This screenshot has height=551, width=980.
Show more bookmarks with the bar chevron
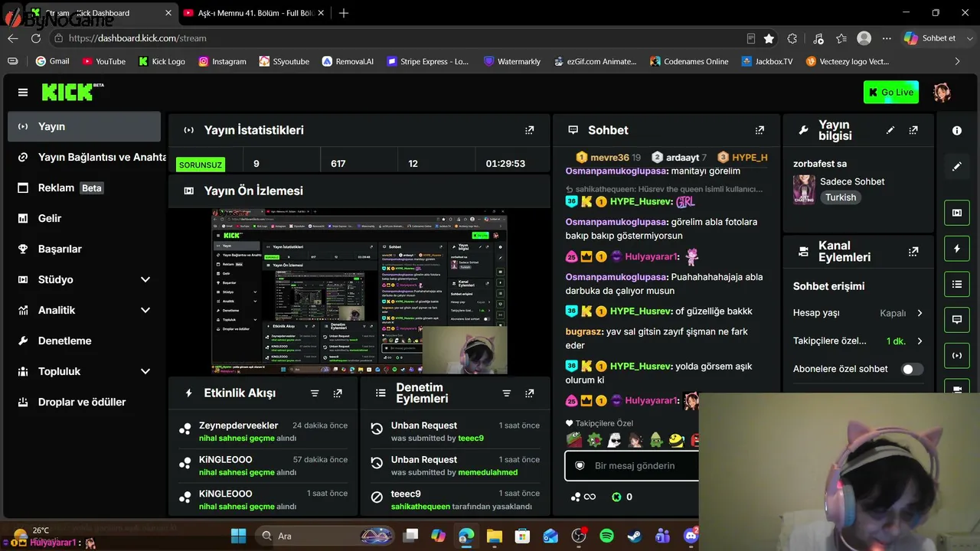tap(957, 61)
